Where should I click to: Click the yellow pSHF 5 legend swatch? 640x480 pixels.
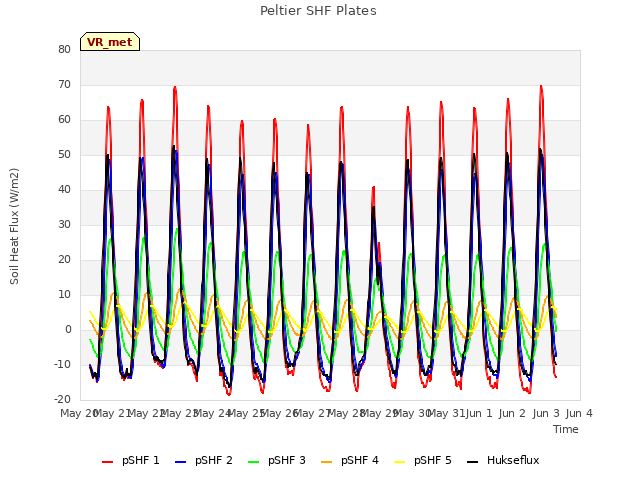(x=400, y=462)
